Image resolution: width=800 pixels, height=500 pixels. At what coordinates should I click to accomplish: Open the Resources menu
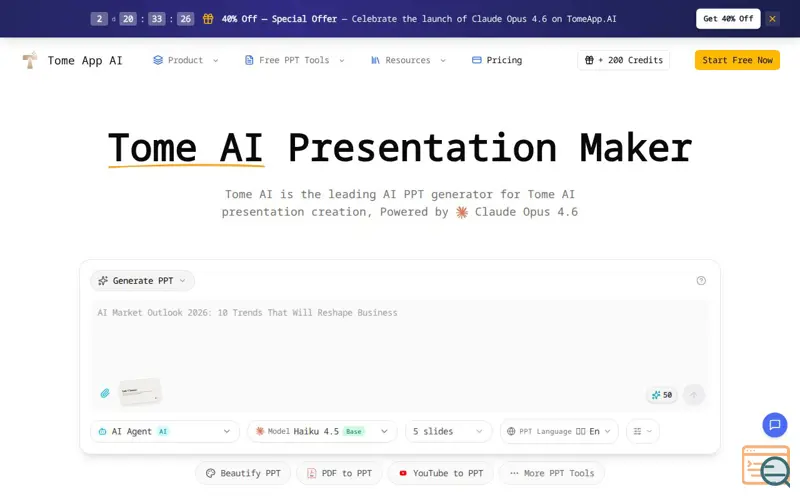pos(408,60)
